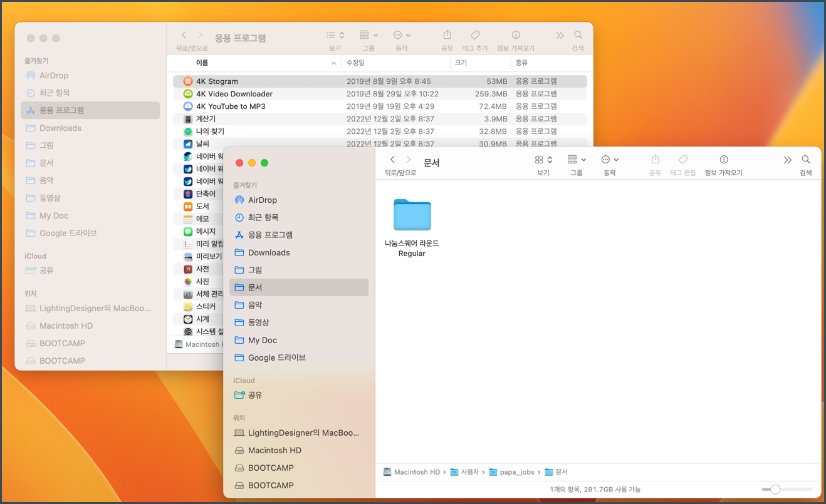826x504 pixels.
Task: Select 단축어 app in list
Action: point(198,194)
